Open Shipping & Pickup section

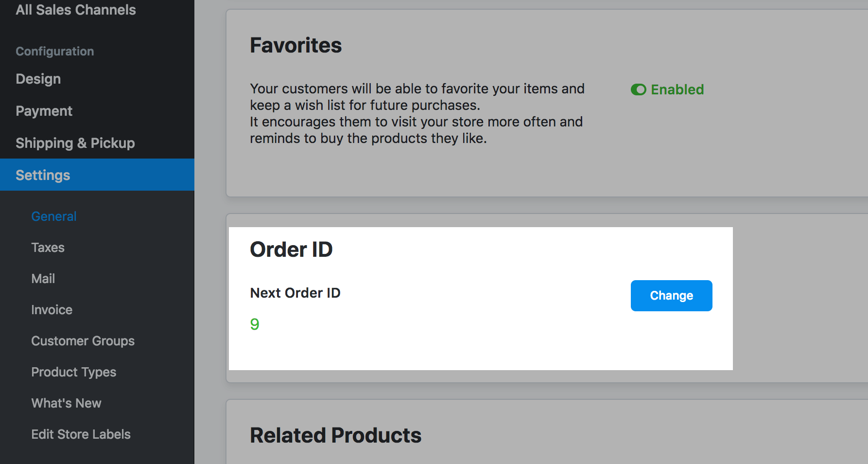point(75,143)
